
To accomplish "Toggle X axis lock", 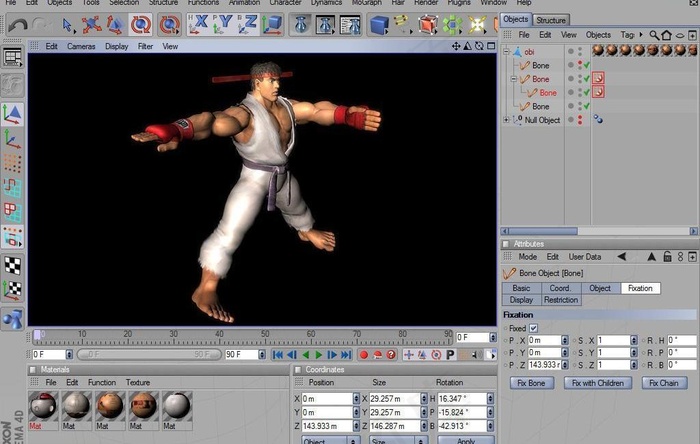I will [198, 24].
